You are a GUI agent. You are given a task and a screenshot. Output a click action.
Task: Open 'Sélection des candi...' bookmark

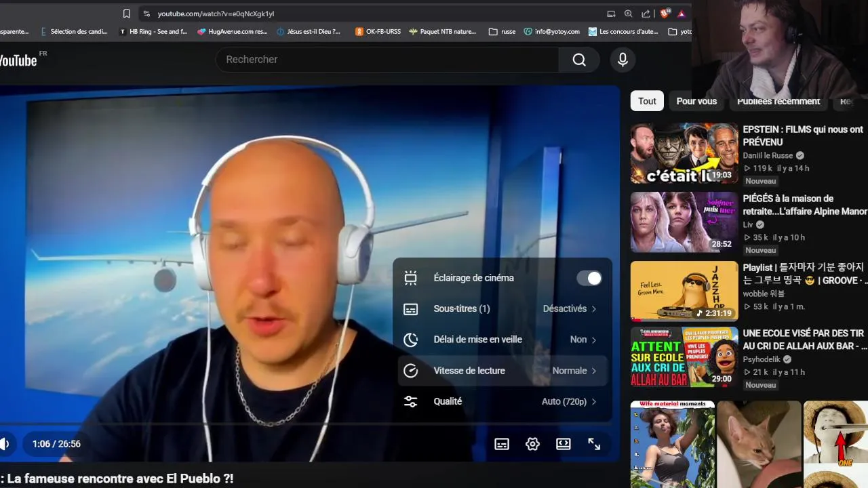[x=73, y=31]
